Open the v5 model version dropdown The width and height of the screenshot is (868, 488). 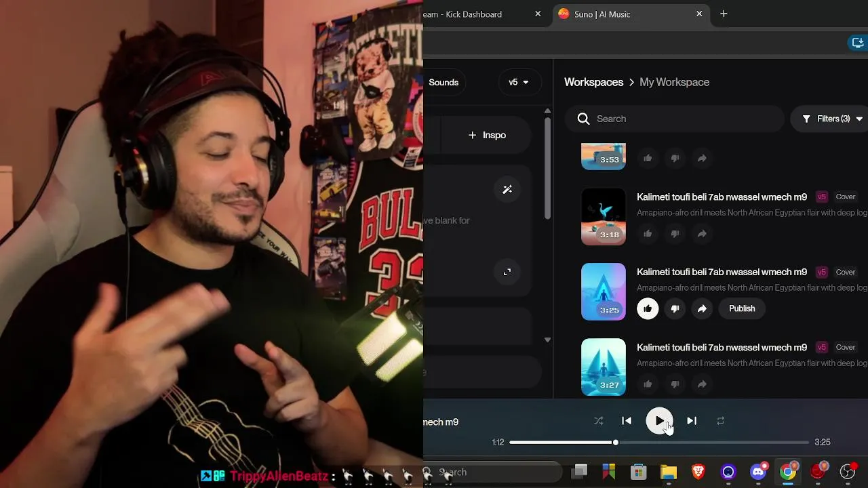point(519,82)
